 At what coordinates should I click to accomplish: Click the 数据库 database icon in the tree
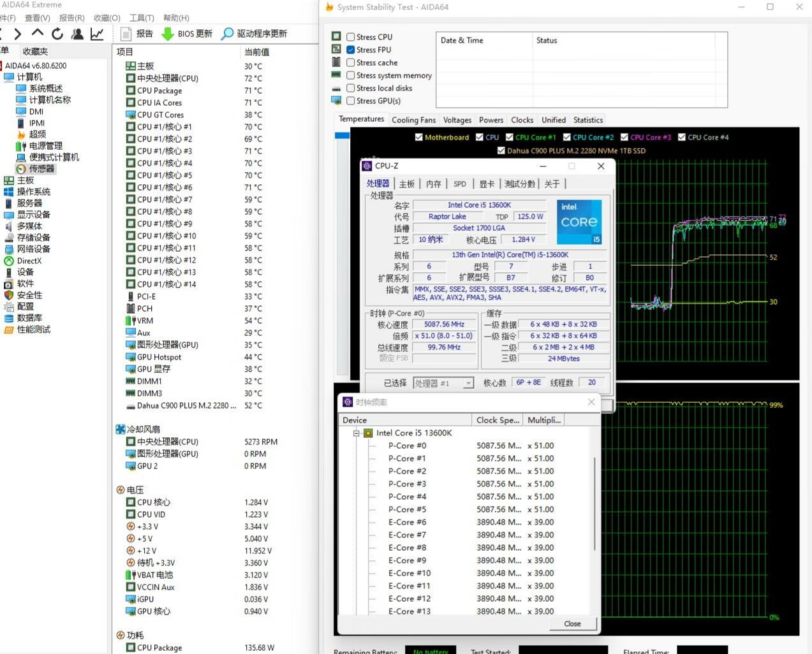coord(9,318)
